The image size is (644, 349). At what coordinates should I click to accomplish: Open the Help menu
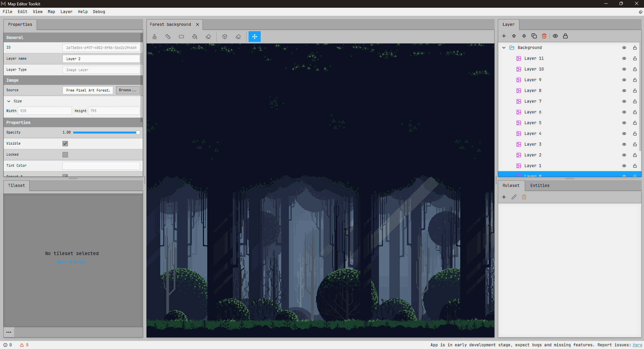83,12
